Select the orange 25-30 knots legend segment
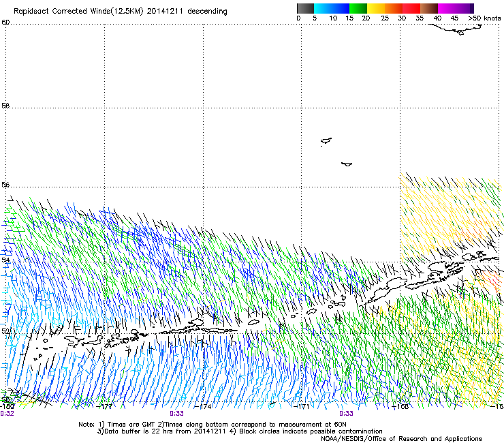 point(394,8)
